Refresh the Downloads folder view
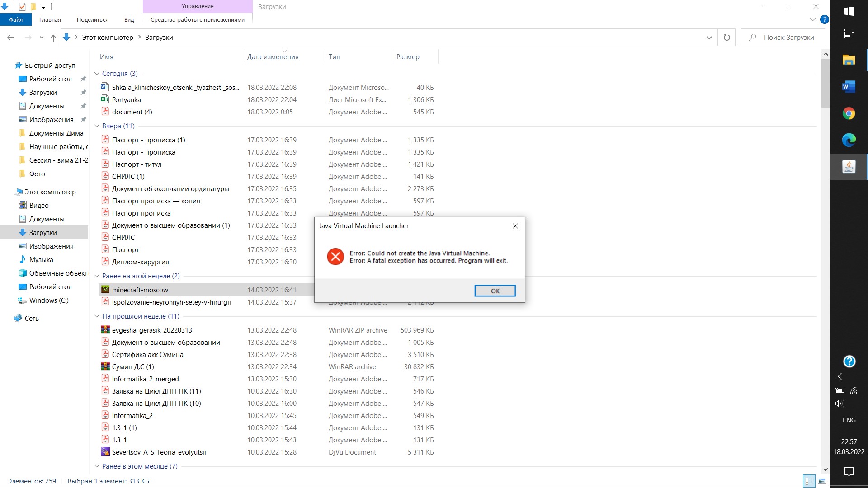The height and width of the screenshot is (488, 868). click(x=726, y=38)
